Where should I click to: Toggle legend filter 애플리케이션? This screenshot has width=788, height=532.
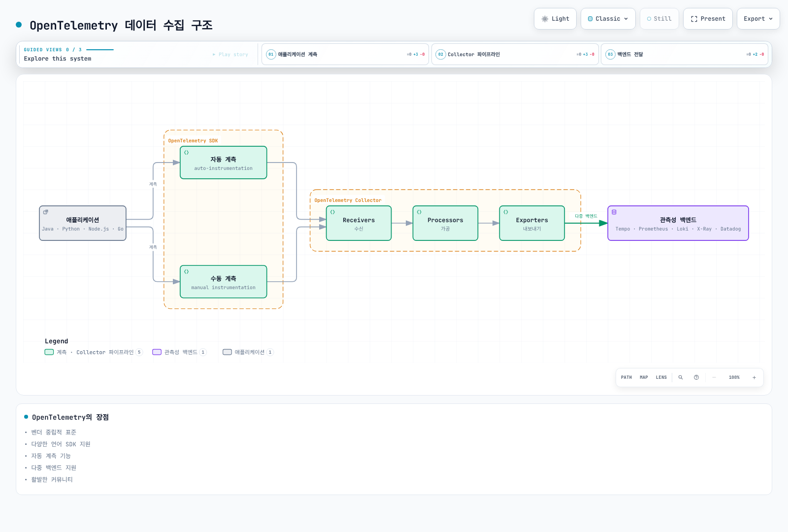point(248,352)
